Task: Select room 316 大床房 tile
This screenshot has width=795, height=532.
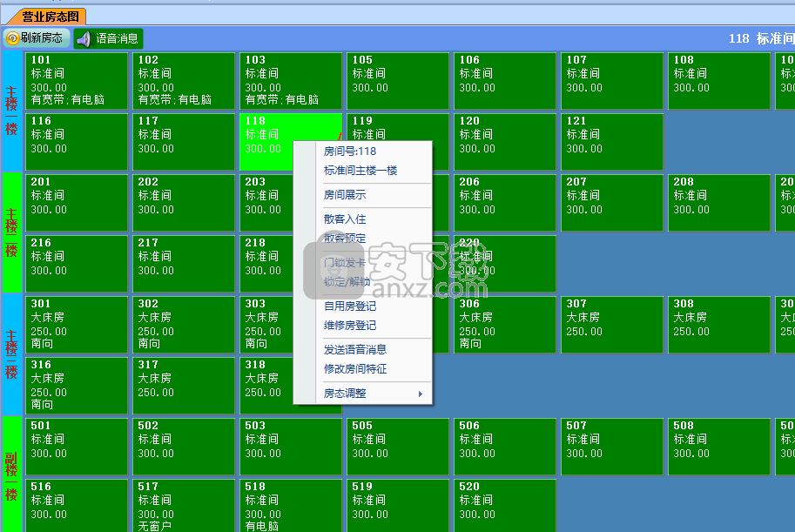Action: point(77,386)
